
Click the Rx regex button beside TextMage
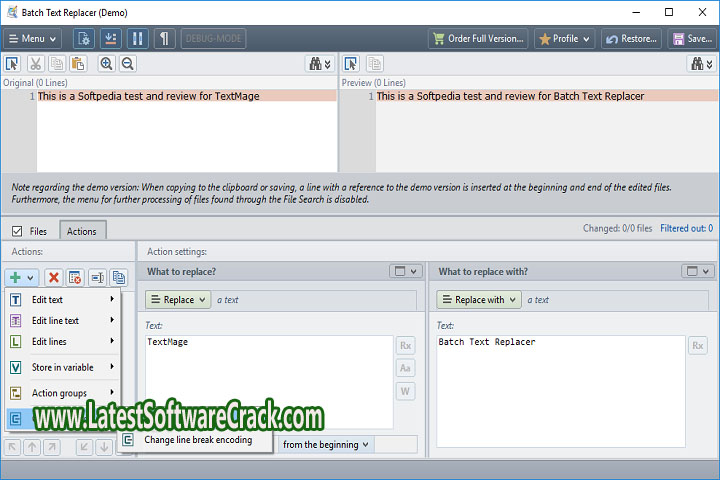pyautogui.click(x=406, y=345)
